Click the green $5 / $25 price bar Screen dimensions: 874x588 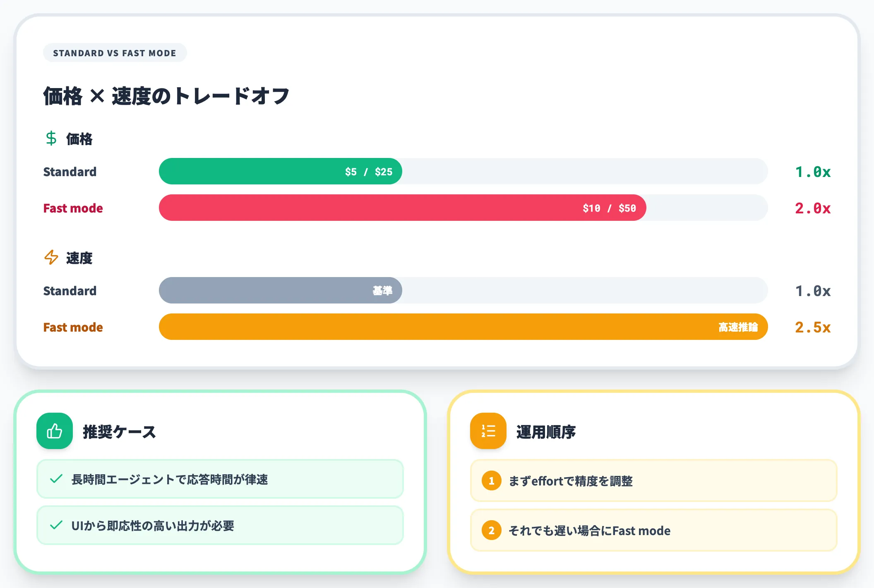281,171
